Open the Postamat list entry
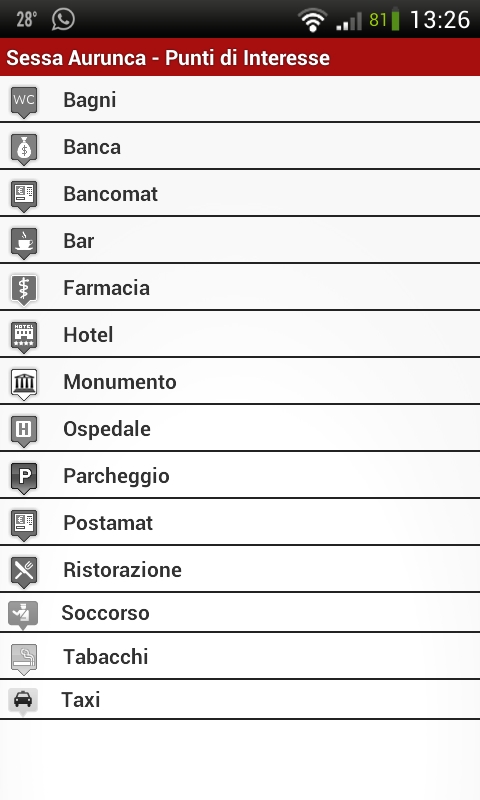 point(240,522)
